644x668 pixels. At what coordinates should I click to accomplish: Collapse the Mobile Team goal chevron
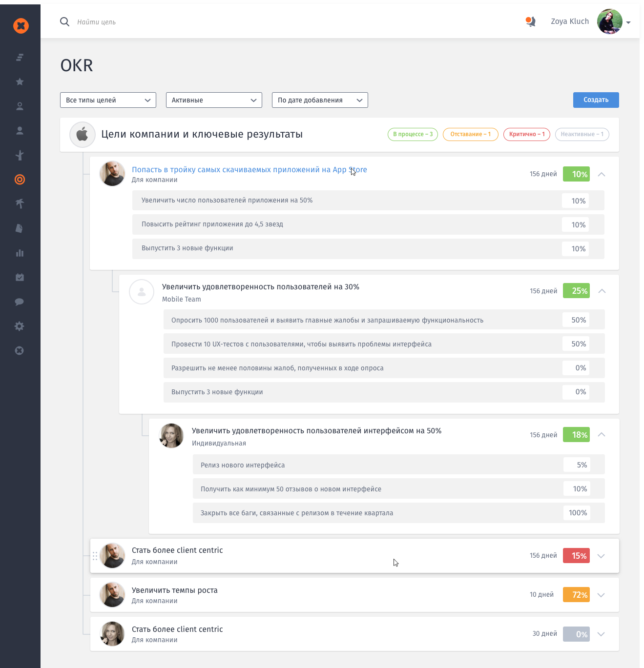(602, 291)
